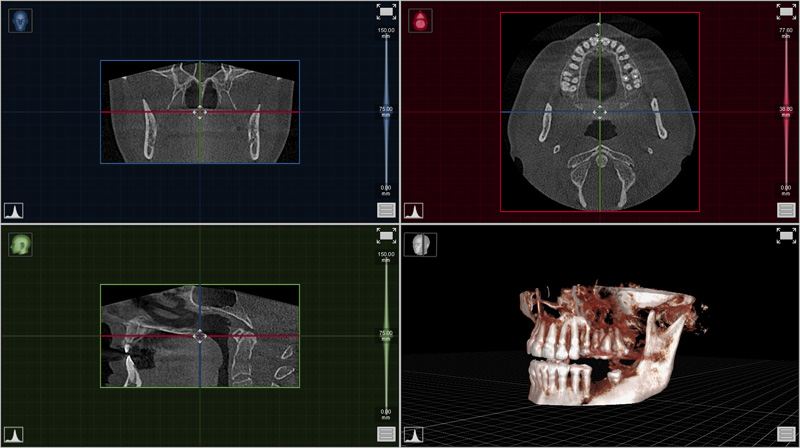Click the green sagittal slice slider handle

click(386, 336)
